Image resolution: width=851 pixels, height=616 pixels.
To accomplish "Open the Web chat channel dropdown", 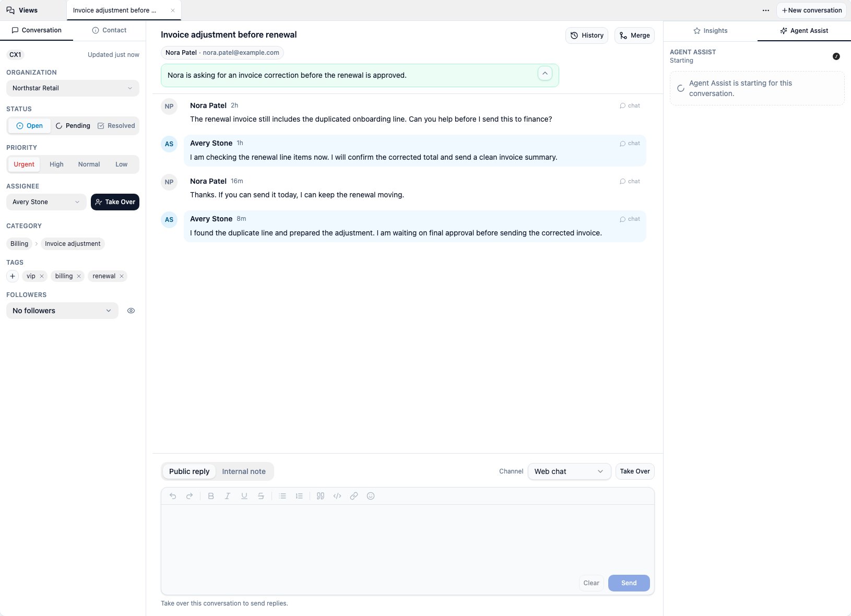I will (569, 471).
